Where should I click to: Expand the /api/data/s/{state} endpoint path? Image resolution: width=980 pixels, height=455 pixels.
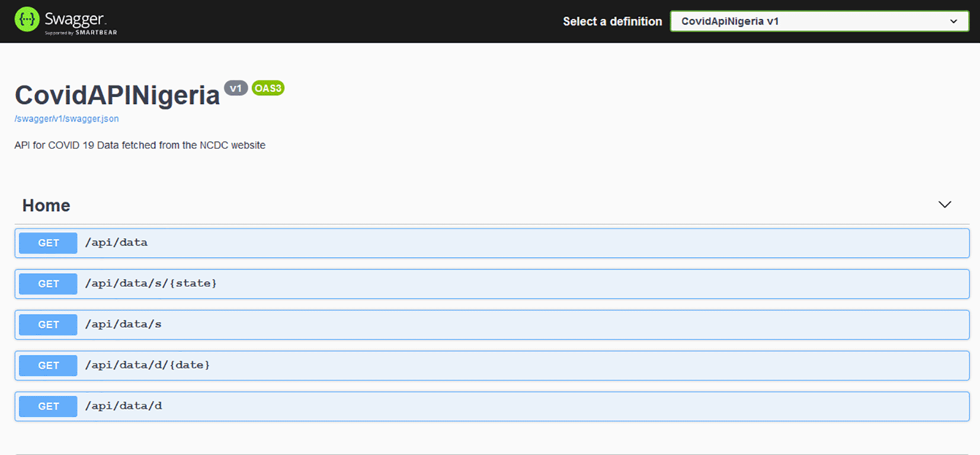tap(151, 283)
